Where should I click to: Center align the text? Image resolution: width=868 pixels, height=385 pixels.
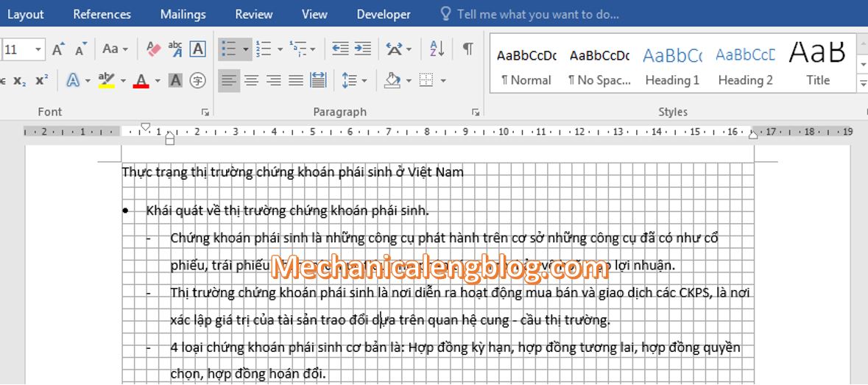click(251, 81)
